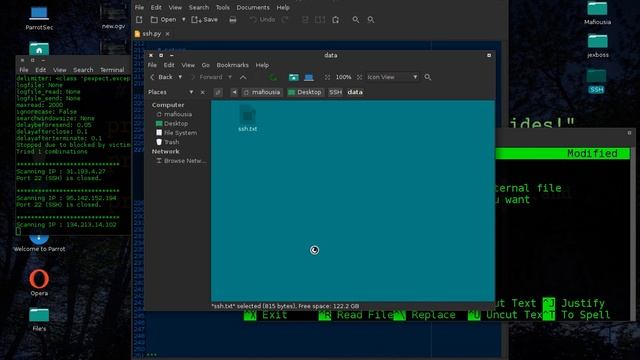Click the 'Tried 1 combinations' line in the terminal
This screenshot has height=360, width=640.
click(52, 151)
